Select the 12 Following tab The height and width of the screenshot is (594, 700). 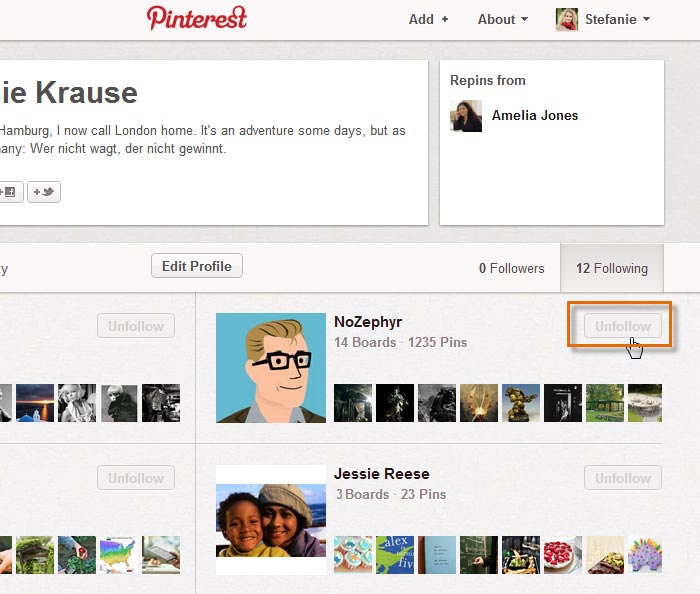[612, 268]
